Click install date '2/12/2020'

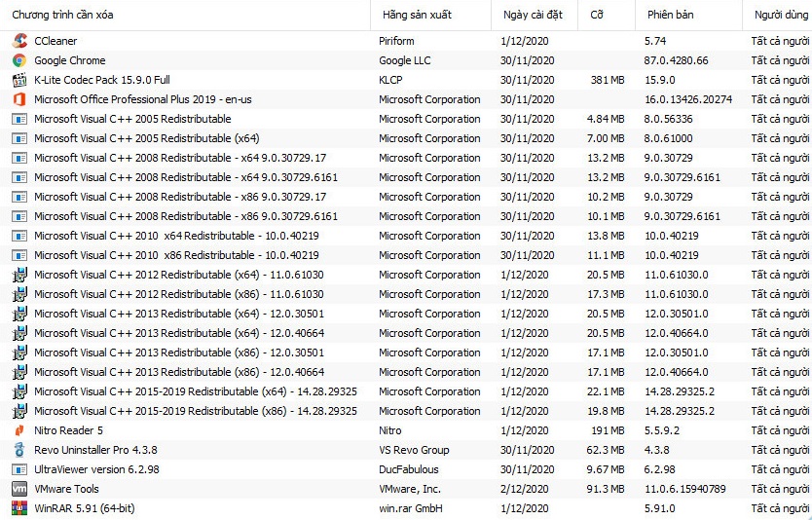525,489
